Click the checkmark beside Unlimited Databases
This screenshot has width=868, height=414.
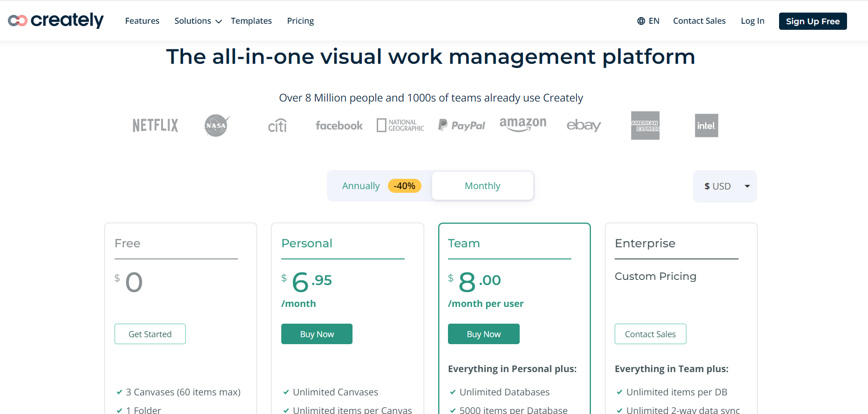(453, 392)
